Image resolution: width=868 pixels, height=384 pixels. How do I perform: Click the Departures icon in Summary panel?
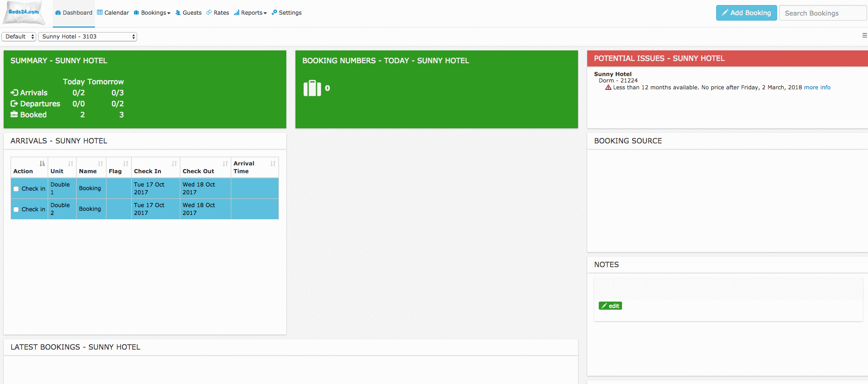click(14, 104)
